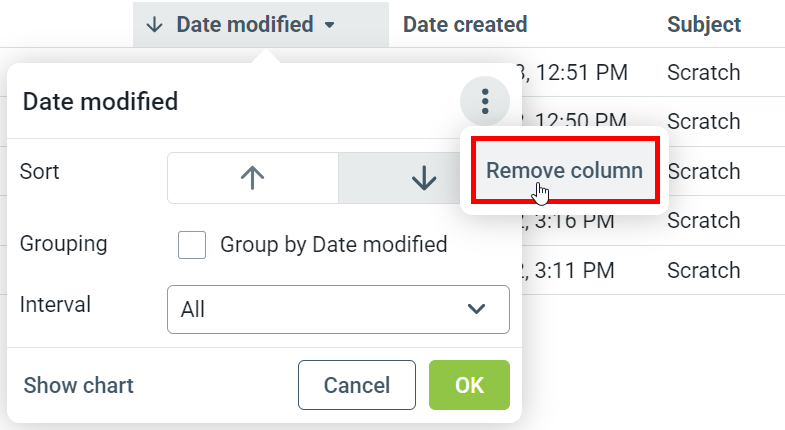Open Date modified header dropdown caret
Viewport: 785px width, 430px height.
[x=330, y=25]
